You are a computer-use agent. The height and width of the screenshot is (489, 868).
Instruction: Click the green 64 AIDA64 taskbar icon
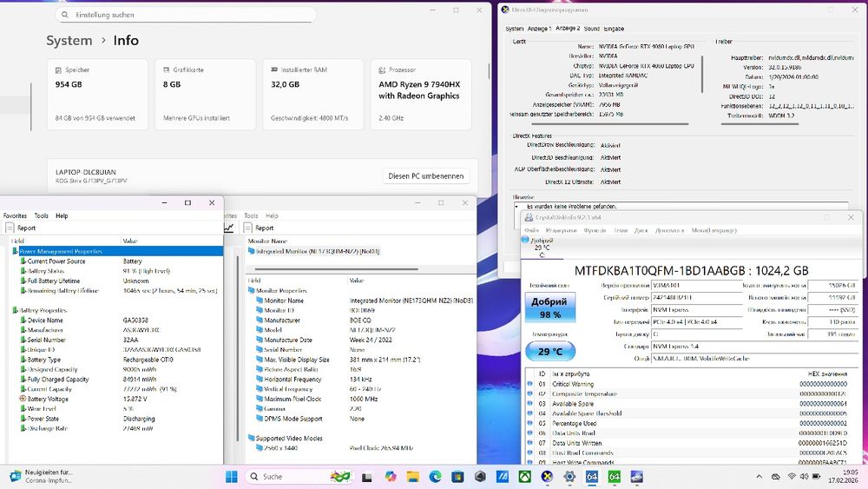pos(614,476)
